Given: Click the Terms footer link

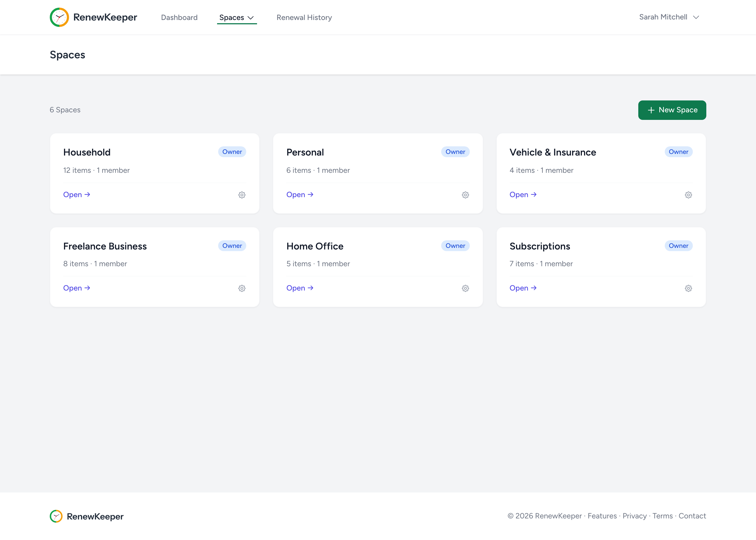Looking at the screenshot, I should click(x=662, y=516).
